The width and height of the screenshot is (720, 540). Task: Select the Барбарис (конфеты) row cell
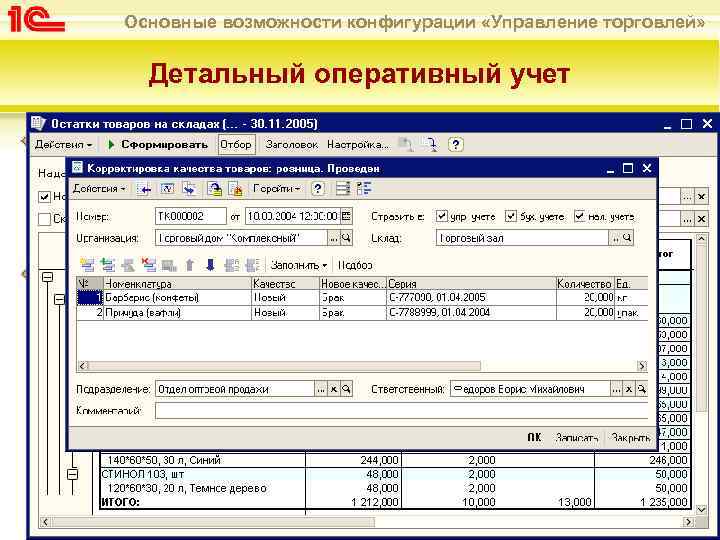178,298
